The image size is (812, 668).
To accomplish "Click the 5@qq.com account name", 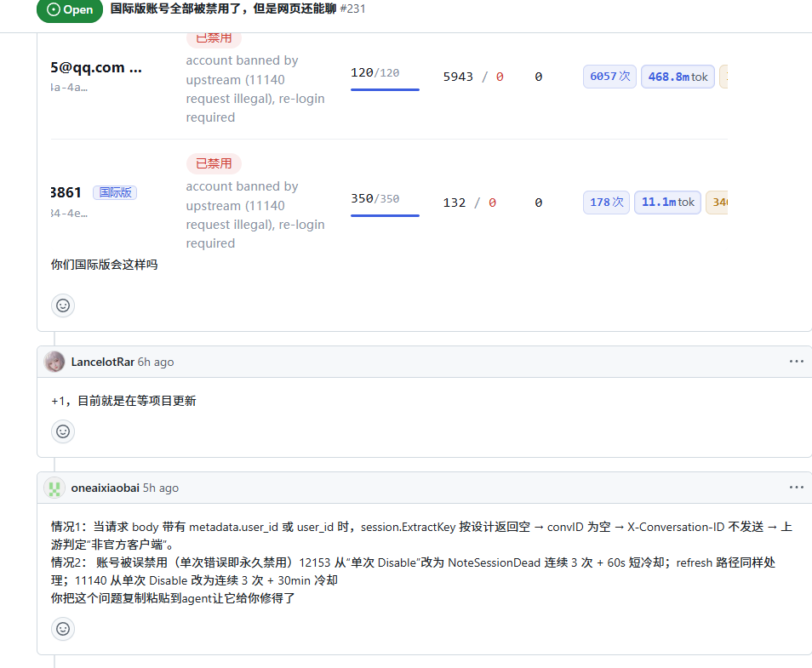I will click(x=96, y=68).
